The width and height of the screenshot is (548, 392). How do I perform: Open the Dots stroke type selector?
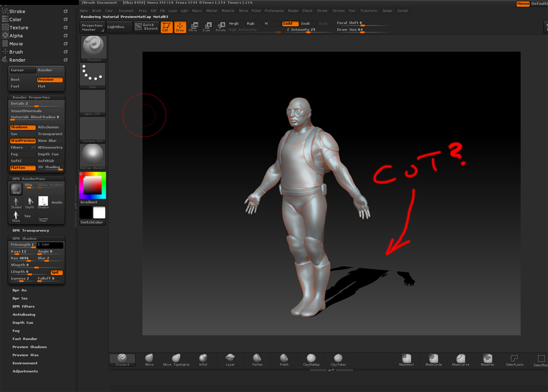tap(93, 75)
